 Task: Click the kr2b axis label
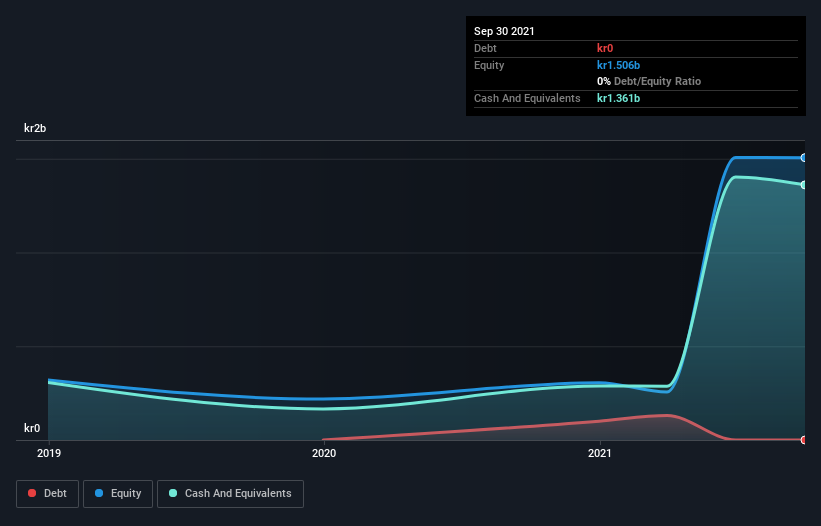pyautogui.click(x=35, y=128)
